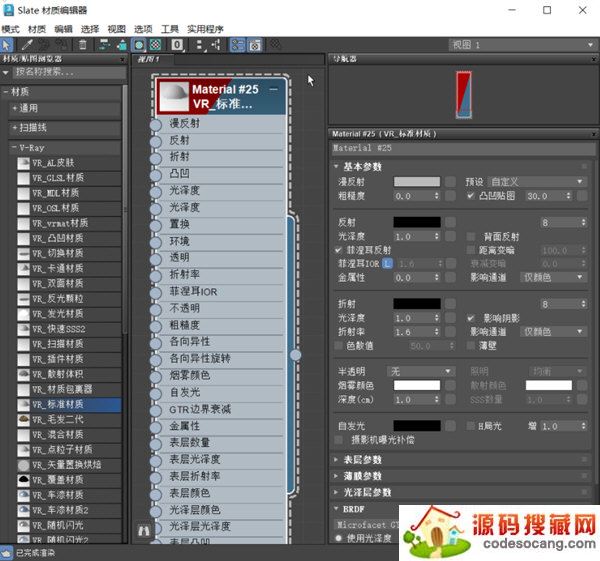Screen dimensions: 600x561
Task: Enable the 距离变暗 checkbox
Action: point(471,250)
